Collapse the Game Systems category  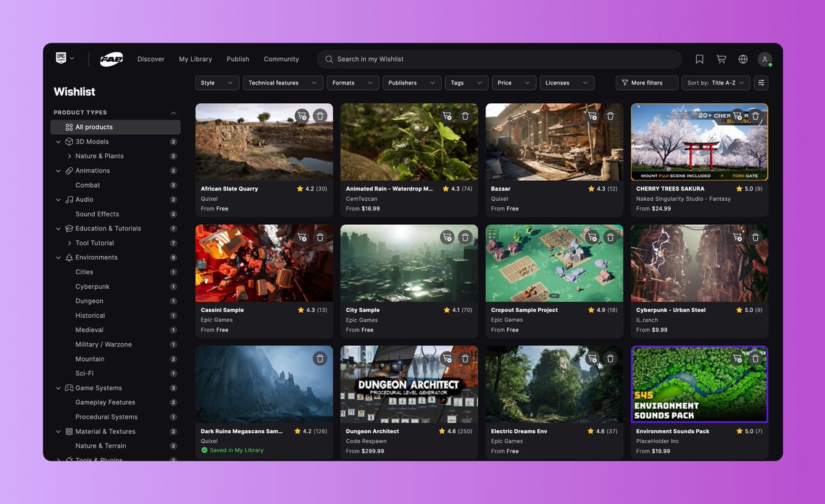pyautogui.click(x=58, y=388)
